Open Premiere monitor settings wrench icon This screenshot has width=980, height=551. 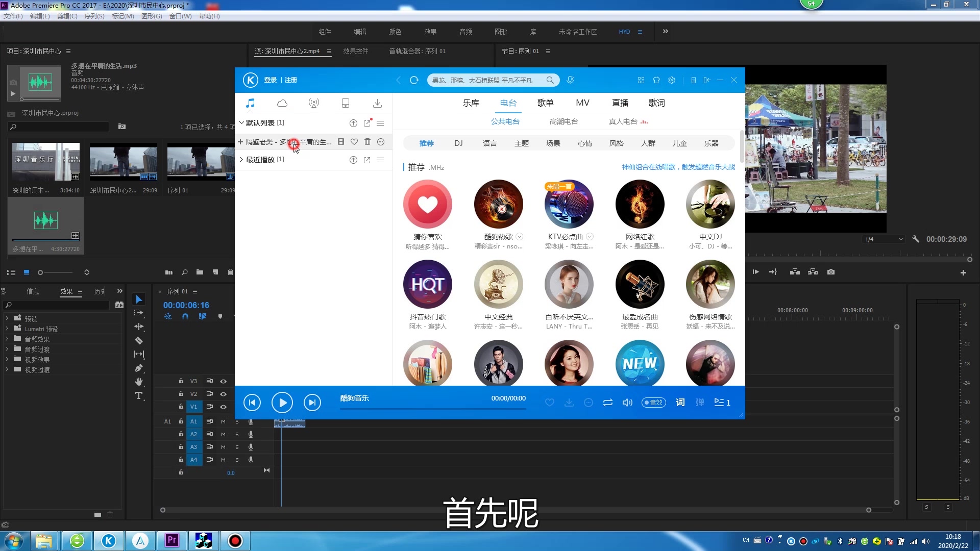click(x=916, y=239)
